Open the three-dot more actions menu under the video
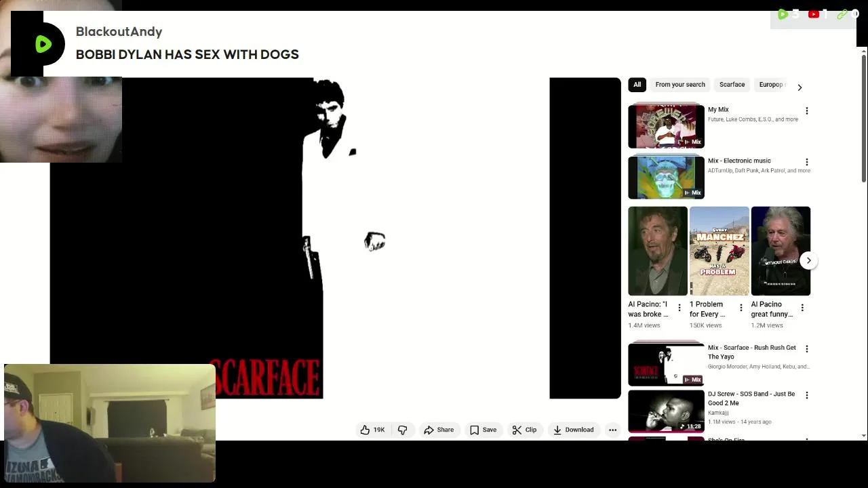This screenshot has width=868, height=488. tap(612, 430)
